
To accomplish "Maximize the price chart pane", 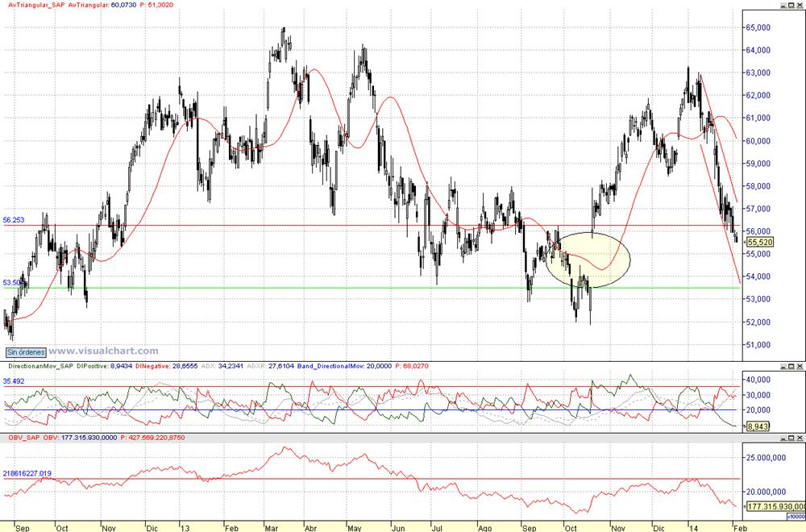I will (x=791, y=5).
